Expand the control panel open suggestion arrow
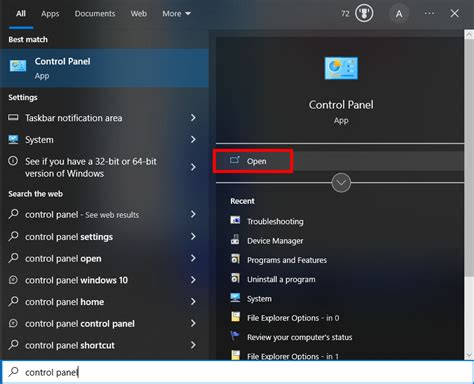The height and width of the screenshot is (384, 474). tap(193, 258)
